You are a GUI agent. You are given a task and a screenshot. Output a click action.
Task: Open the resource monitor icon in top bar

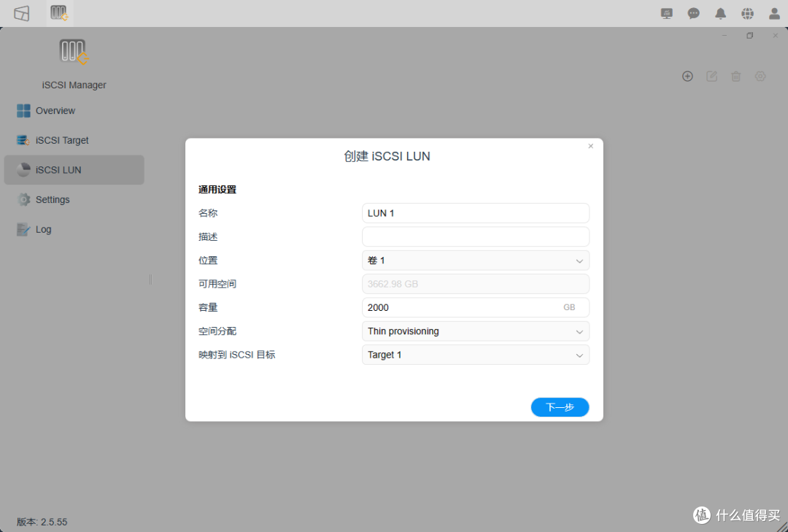tap(666, 14)
